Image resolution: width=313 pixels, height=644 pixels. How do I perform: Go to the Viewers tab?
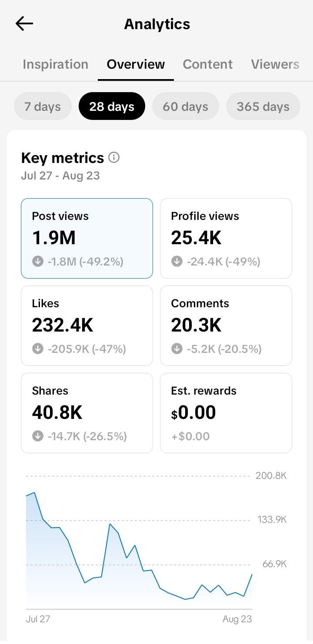tap(275, 64)
